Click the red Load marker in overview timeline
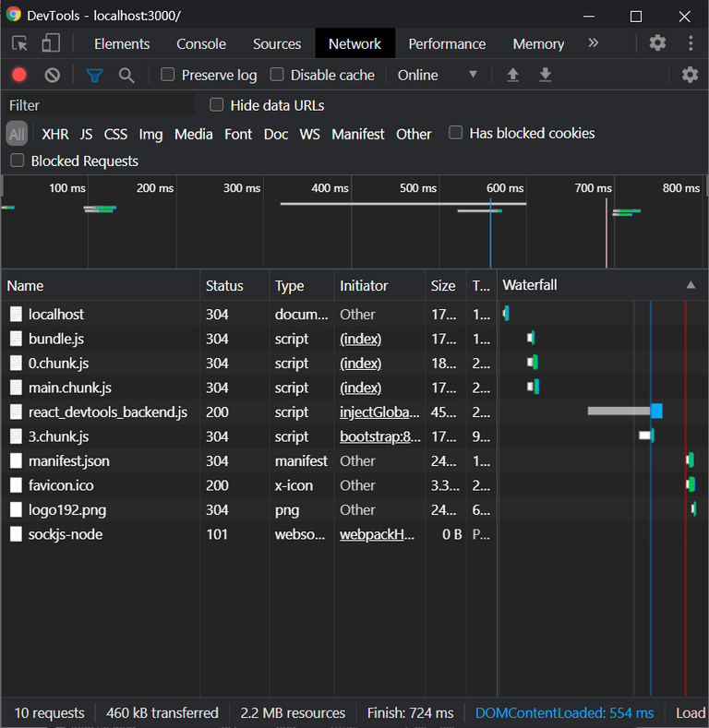Viewport: 709px width, 728px height. pyautogui.click(x=607, y=233)
